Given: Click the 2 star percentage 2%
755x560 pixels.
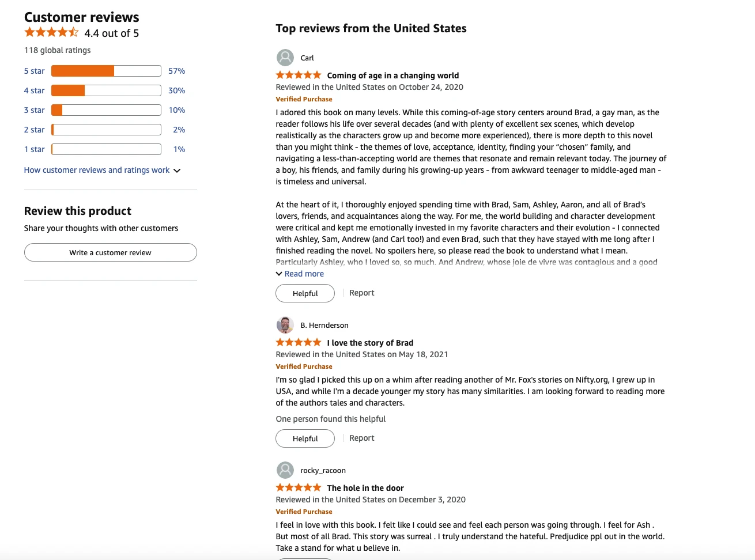Looking at the screenshot, I should (x=179, y=130).
